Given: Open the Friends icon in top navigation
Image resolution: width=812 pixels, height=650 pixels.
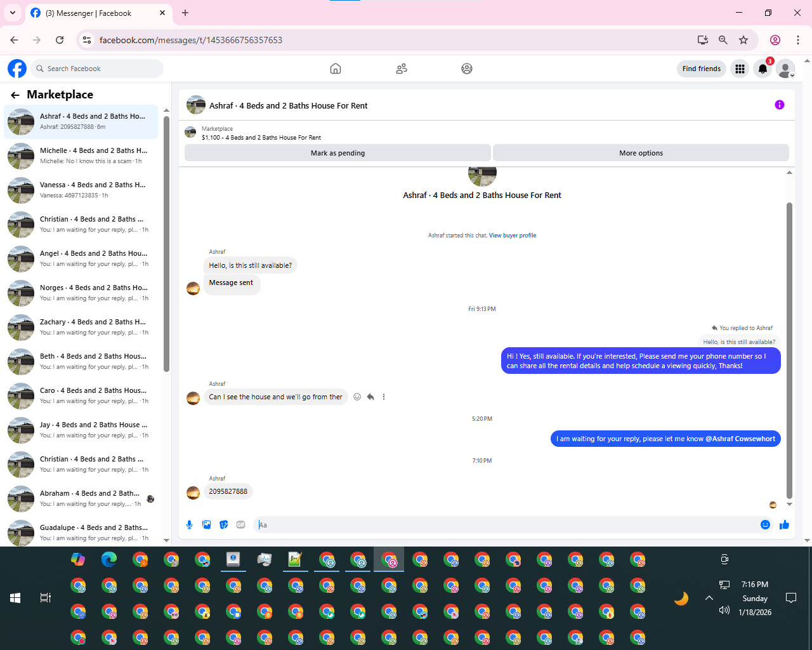Looking at the screenshot, I should [x=402, y=69].
